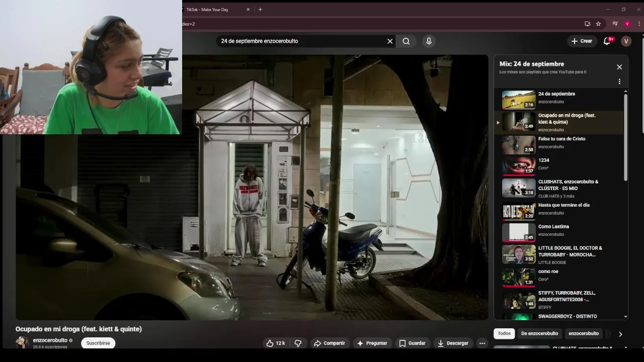
Task: Run search with the magnifier button
Action: click(x=406, y=41)
